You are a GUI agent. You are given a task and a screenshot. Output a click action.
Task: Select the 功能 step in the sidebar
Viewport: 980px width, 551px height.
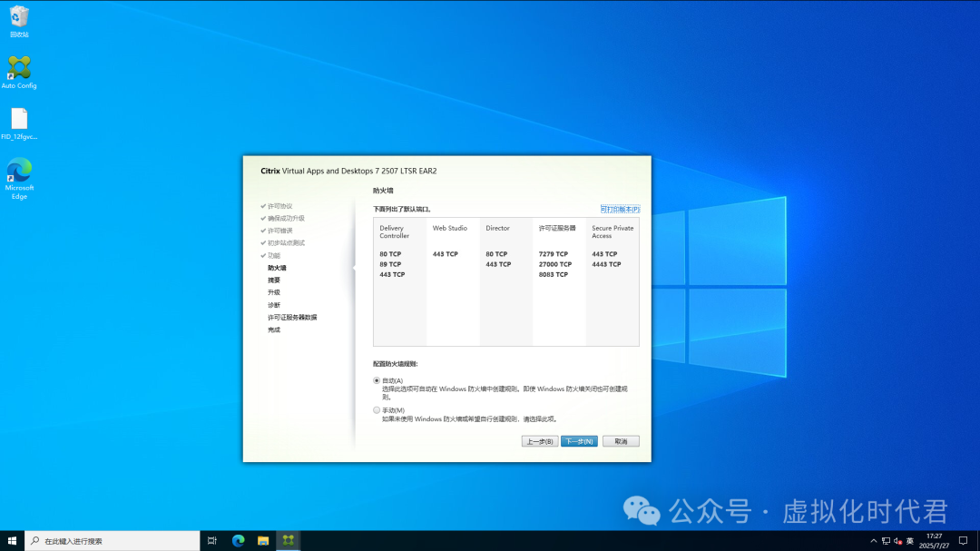[274, 255]
